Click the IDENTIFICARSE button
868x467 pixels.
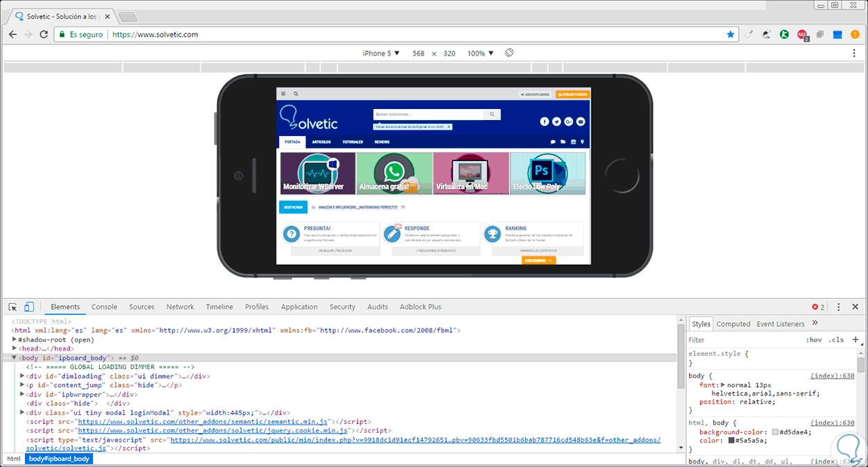(x=535, y=94)
